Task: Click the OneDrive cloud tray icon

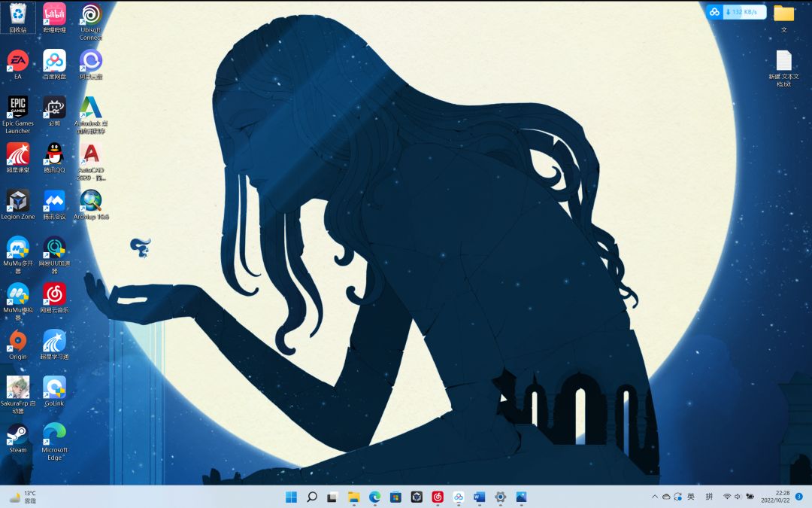Action: click(666, 497)
